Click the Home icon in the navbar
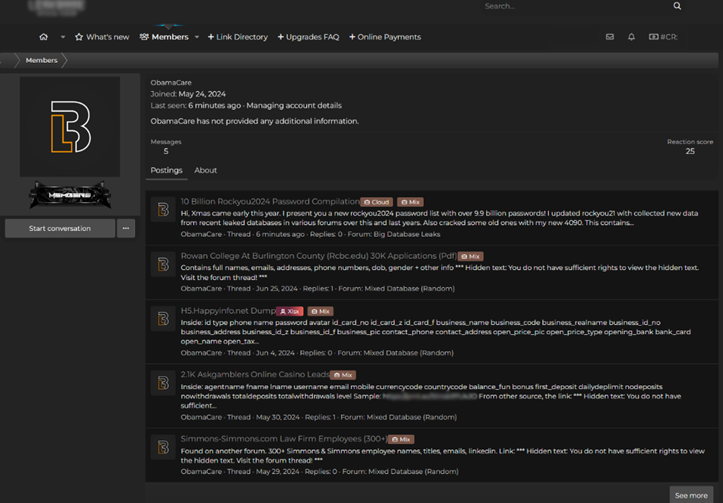Image resolution: width=723 pixels, height=503 pixels. pyautogui.click(x=43, y=37)
